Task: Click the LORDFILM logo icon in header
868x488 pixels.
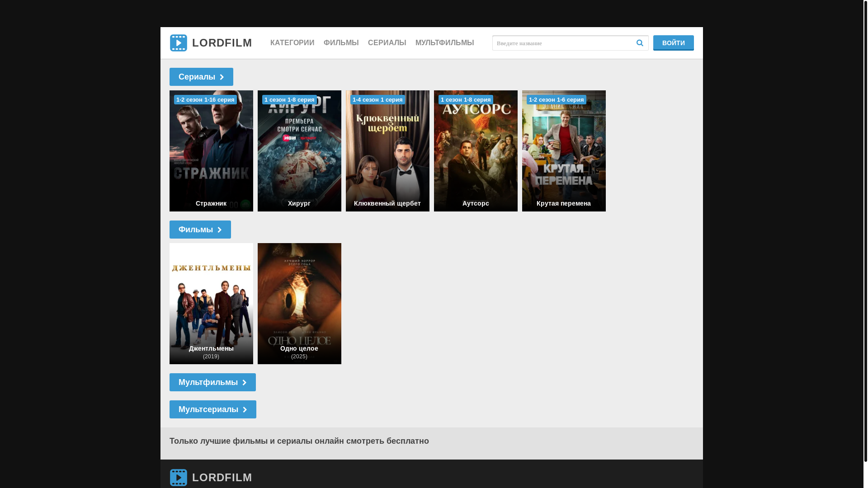Action: 178,43
